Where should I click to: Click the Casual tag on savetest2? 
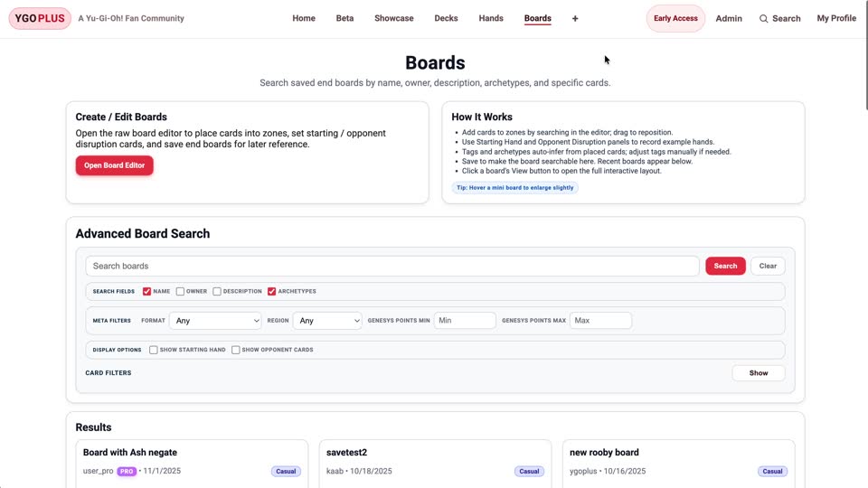pos(529,472)
